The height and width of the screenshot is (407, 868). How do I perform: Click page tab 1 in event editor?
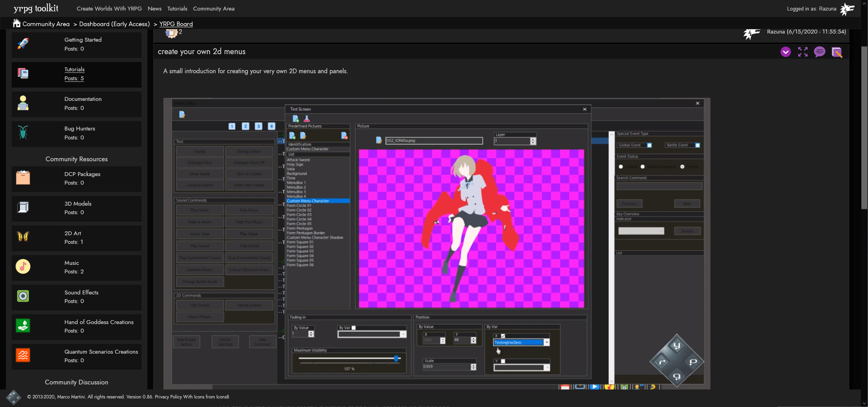232,126
